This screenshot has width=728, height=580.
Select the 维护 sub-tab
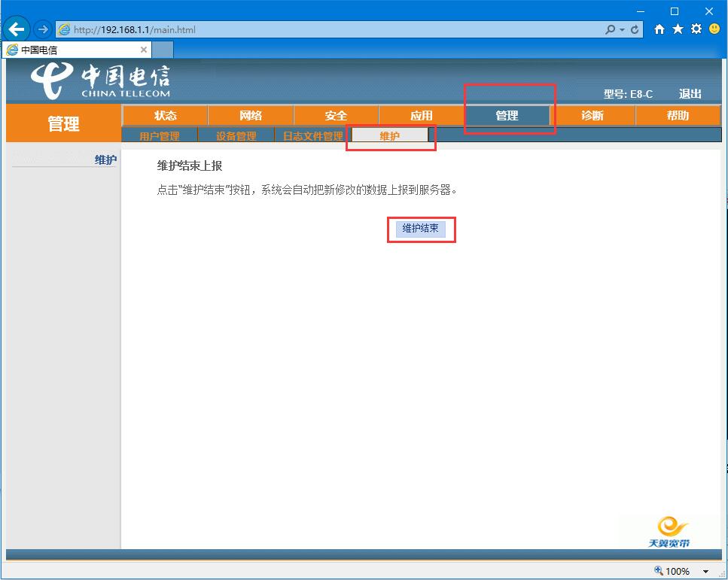(x=390, y=135)
